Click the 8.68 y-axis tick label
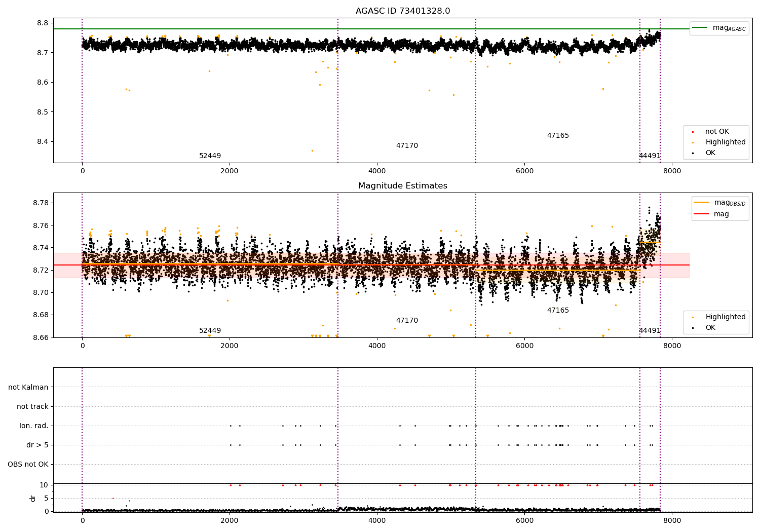The height and width of the screenshot is (532, 760). click(x=41, y=315)
